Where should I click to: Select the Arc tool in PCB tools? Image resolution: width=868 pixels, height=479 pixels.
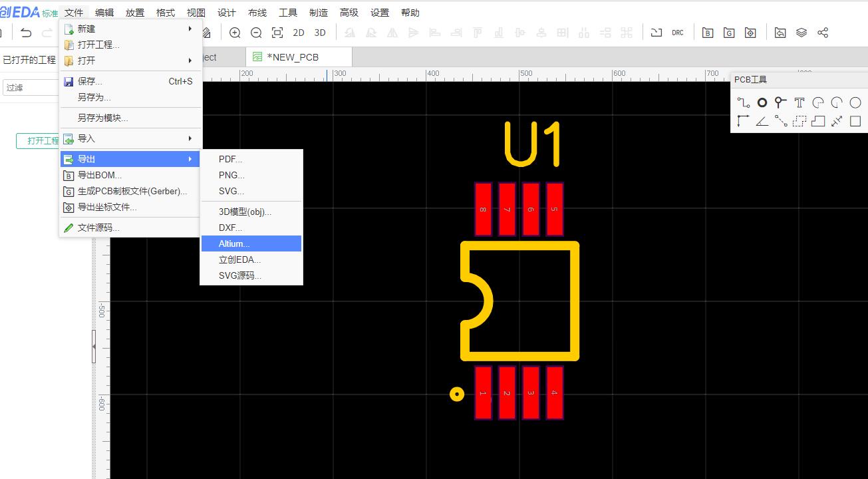coord(818,102)
